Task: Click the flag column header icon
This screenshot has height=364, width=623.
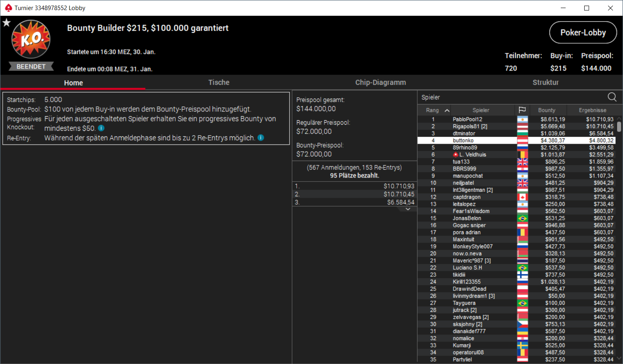Action: tap(522, 110)
